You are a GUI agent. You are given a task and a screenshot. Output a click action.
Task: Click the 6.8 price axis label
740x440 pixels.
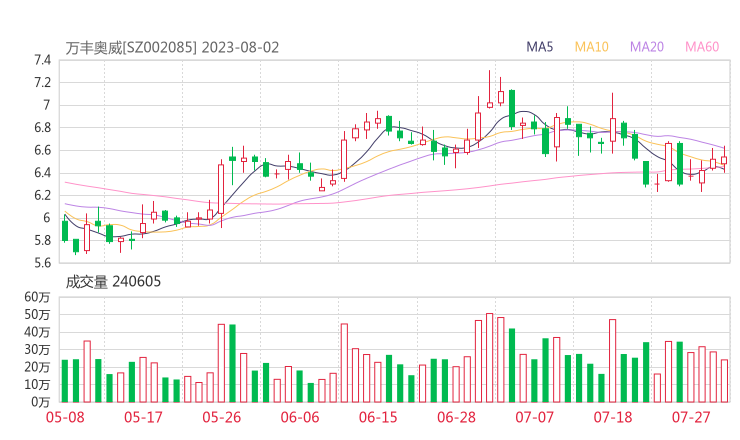click(x=42, y=127)
